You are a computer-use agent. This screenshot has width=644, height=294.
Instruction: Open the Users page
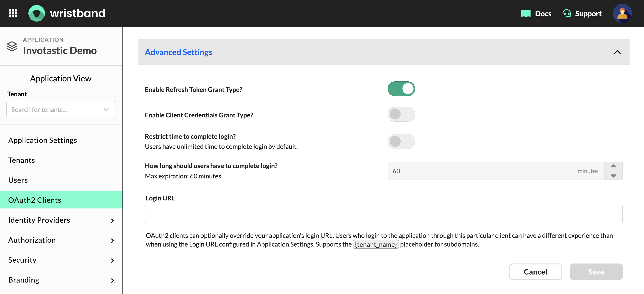[x=18, y=180]
